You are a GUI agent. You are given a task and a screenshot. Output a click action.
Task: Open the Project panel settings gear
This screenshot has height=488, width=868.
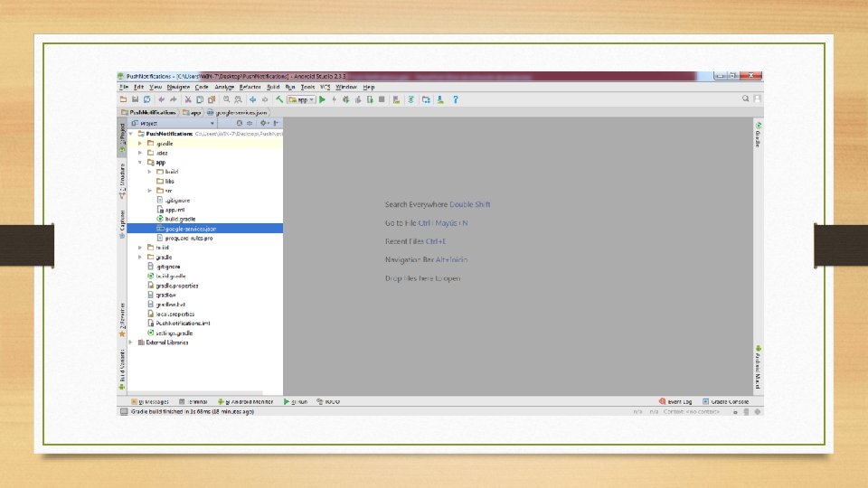(x=263, y=124)
